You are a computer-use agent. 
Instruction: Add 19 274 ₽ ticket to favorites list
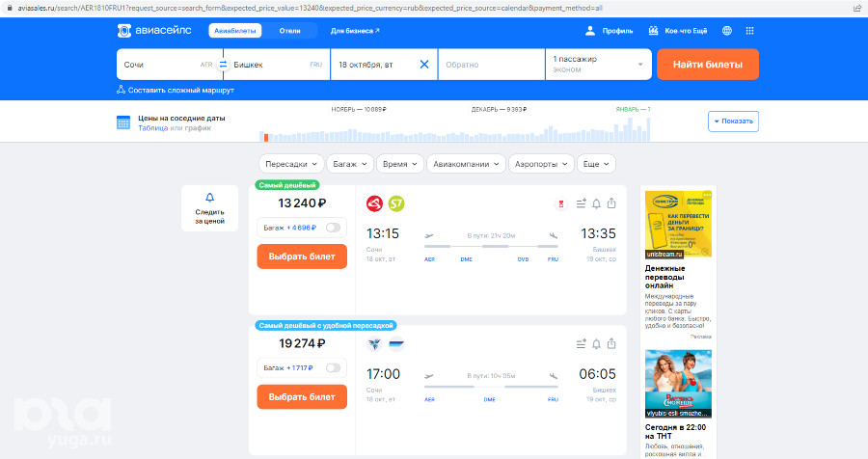click(581, 343)
